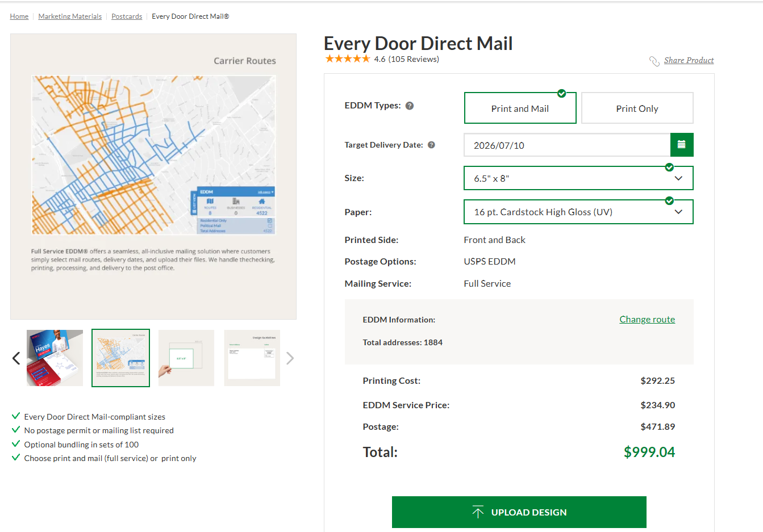
Task: Click the 'Every Door Direct Mail' page heading
Action: pyautogui.click(x=418, y=43)
